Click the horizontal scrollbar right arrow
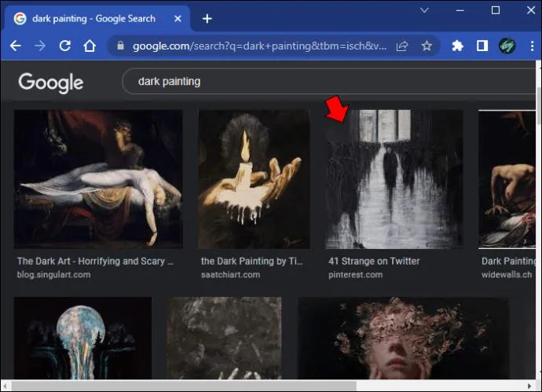 (529, 386)
